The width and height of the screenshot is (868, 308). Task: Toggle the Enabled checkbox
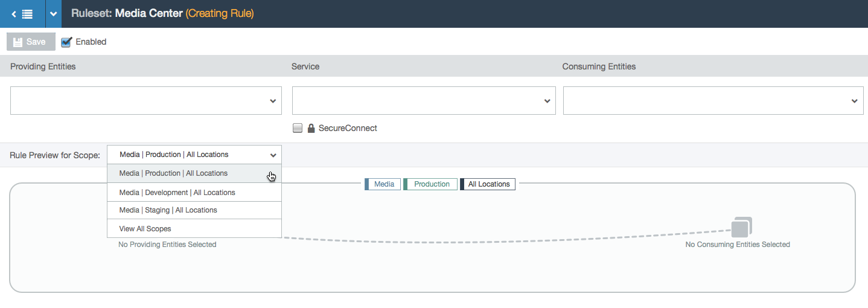66,42
